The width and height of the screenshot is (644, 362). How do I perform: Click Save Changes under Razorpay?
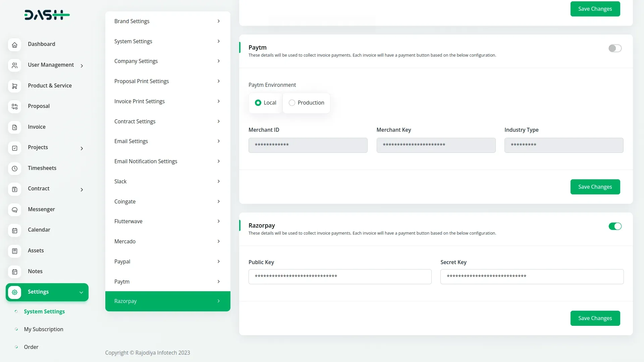point(595,318)
